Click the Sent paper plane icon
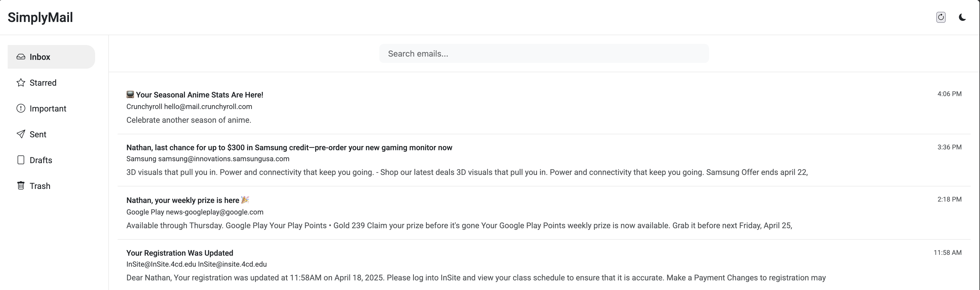This screenshot has width=980, height=290. (21, 134)
